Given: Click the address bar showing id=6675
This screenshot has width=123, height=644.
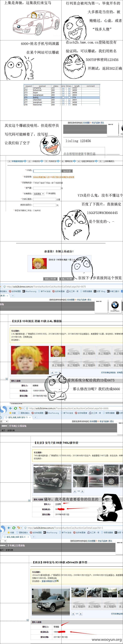Looking at the screenshot, I should (62, 287).
